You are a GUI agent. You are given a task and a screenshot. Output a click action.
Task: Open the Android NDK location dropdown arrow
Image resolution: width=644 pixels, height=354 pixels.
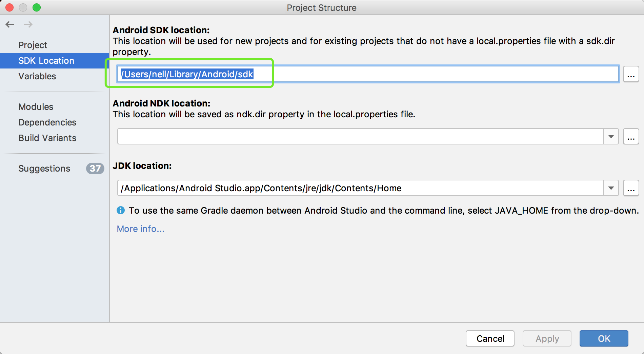pyautogui.click(x=611, y=137)
